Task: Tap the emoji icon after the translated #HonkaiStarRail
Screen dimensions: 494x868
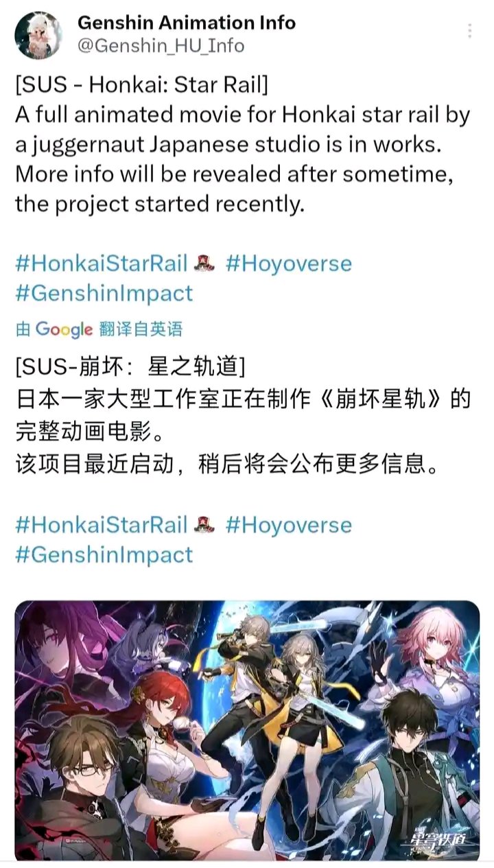Action: [x=205, y=525]
